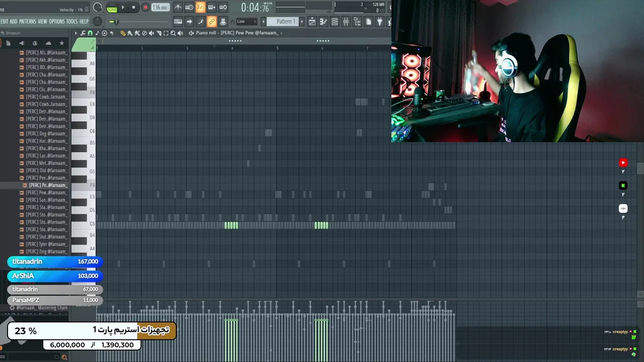
Task: Open the Mixer window from toolbar
Action: (346, 22)
